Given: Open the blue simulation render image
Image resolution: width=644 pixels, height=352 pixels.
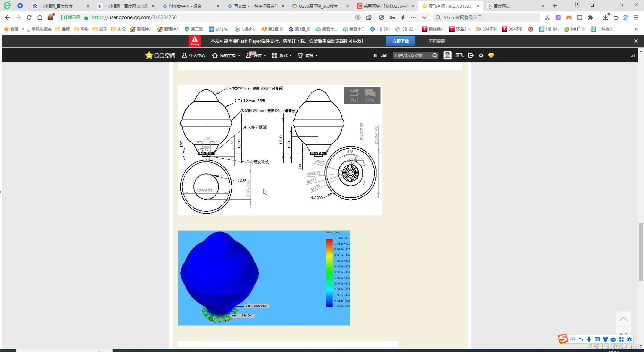Looking at the screenshot, I should (x=264, y=278).
